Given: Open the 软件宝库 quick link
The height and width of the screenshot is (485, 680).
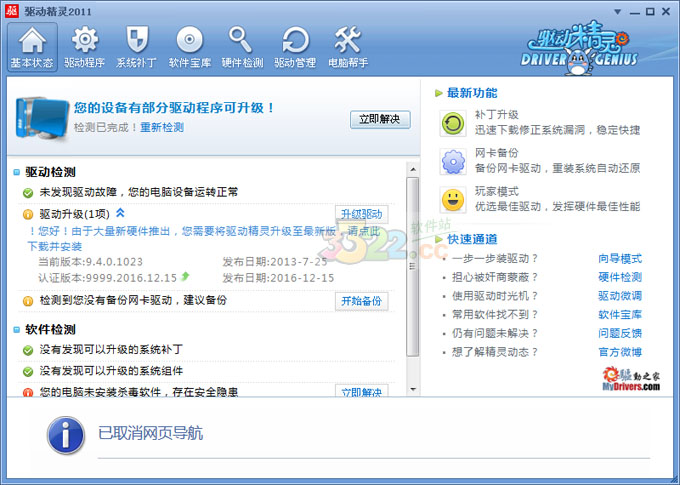Looking at the screenshot, I should pos(620,315).
